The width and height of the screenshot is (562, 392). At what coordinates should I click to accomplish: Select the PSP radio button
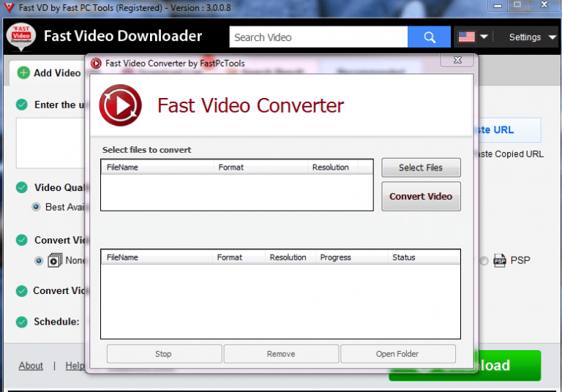[484, 261]
